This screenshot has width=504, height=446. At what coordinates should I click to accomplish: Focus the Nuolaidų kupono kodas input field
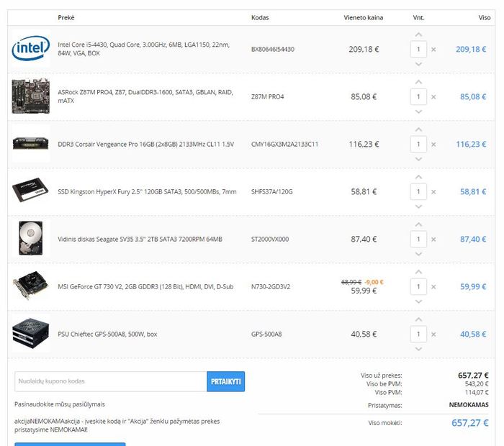tap(111, 381)
